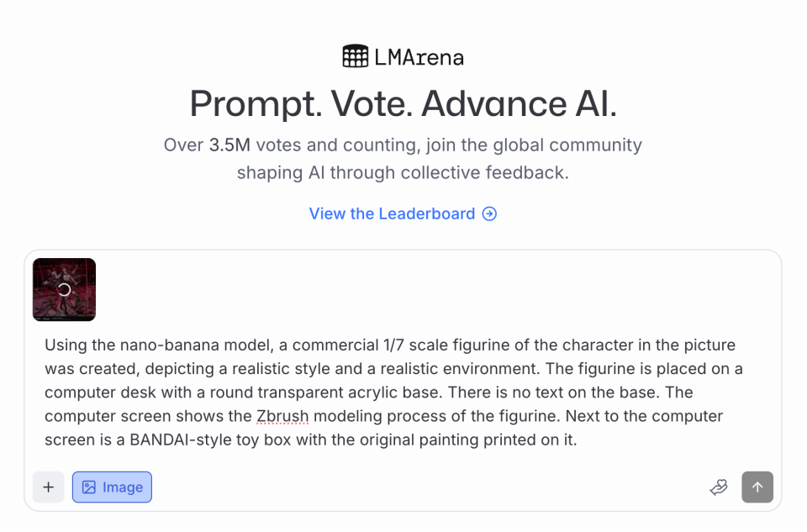
Task: Place cursor after 'printed on it.'
Action: coord(578,440)
